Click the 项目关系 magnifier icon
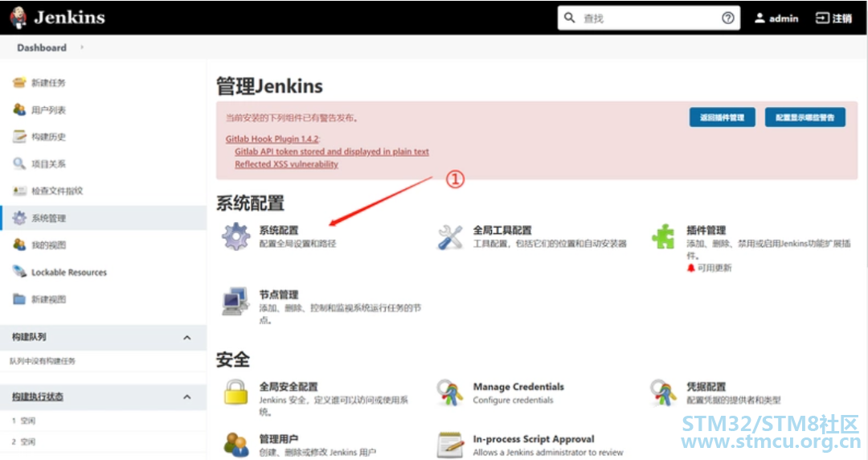The height and width of the screenshot is (460, 868). [18, 163]
